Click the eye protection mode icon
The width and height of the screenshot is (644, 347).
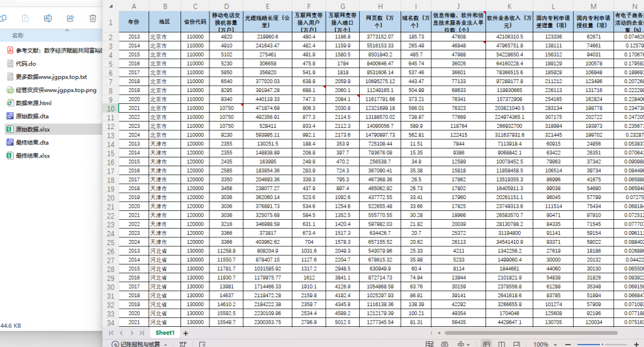pyautogui.click(x=445, y=344)
